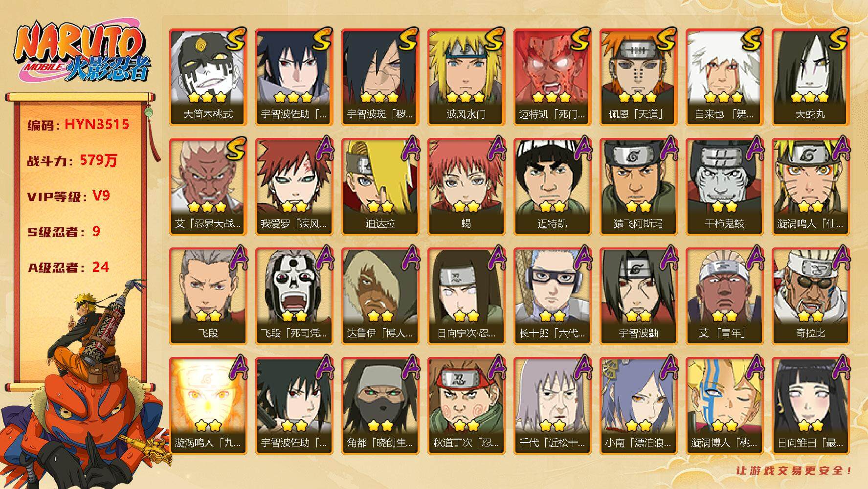Click the VIP等级 V9 label
This screenshot has height=489, width=868.
tap(68, 196)
